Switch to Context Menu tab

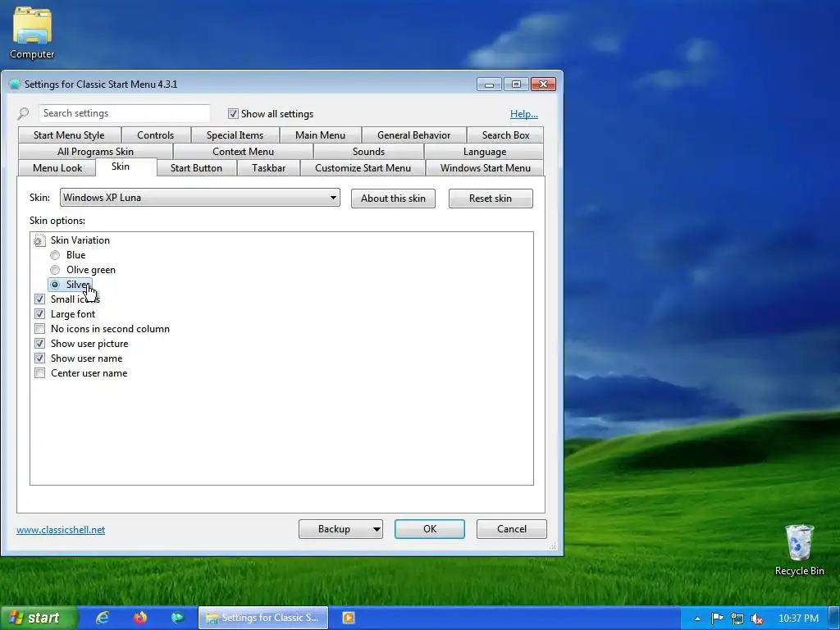(243, 152)
